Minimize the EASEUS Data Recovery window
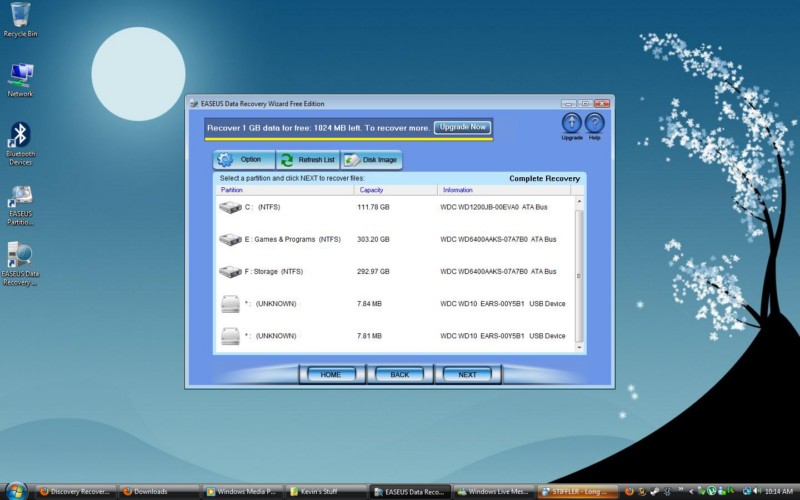Viewport: 800px width, 500px height. [568, 104]
